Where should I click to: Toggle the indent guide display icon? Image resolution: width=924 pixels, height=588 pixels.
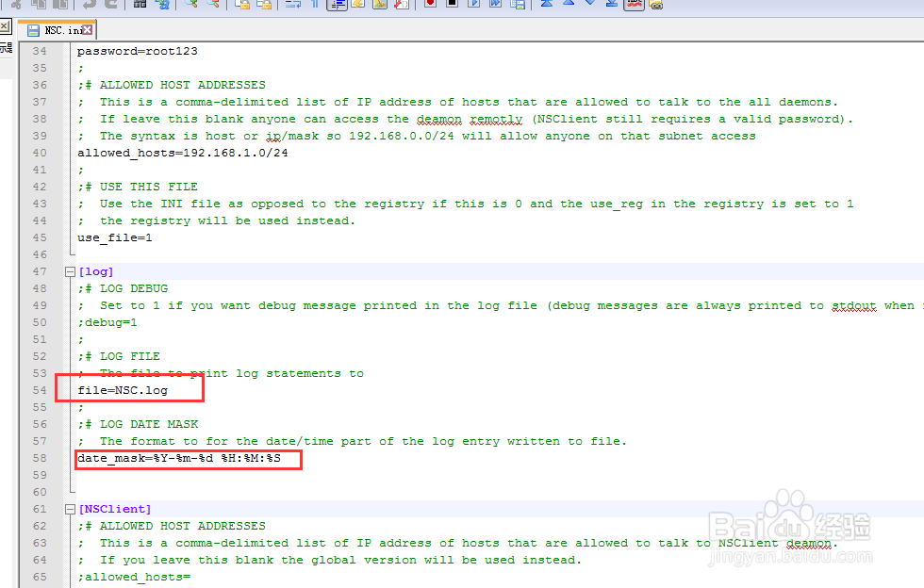[337, 6]
